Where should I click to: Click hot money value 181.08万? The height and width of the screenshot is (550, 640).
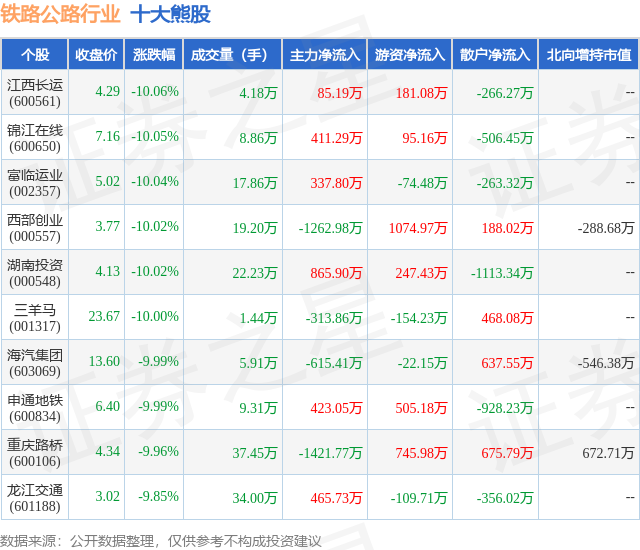click(421, 93)
